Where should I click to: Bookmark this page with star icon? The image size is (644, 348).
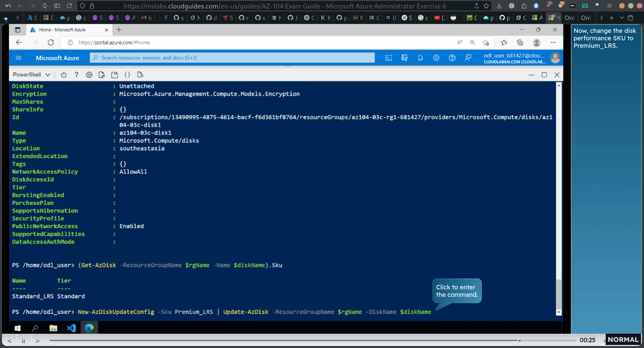(486, 6)
